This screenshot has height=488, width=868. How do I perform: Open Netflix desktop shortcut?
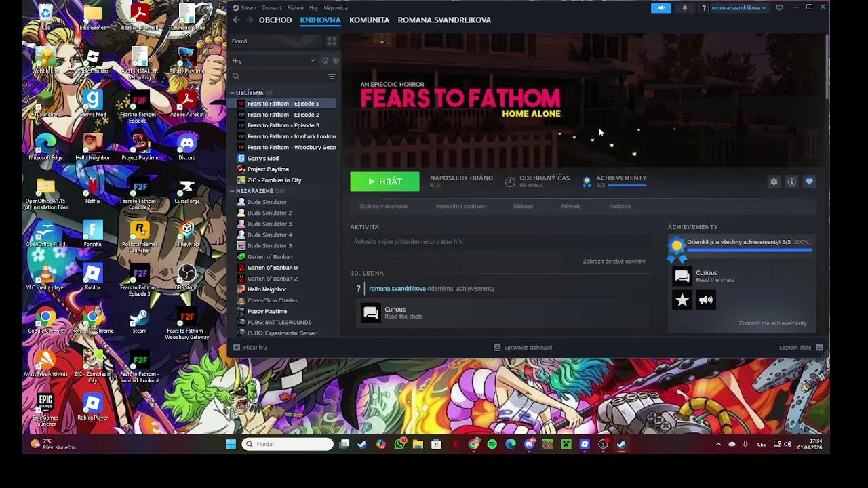tap(93, 190)
